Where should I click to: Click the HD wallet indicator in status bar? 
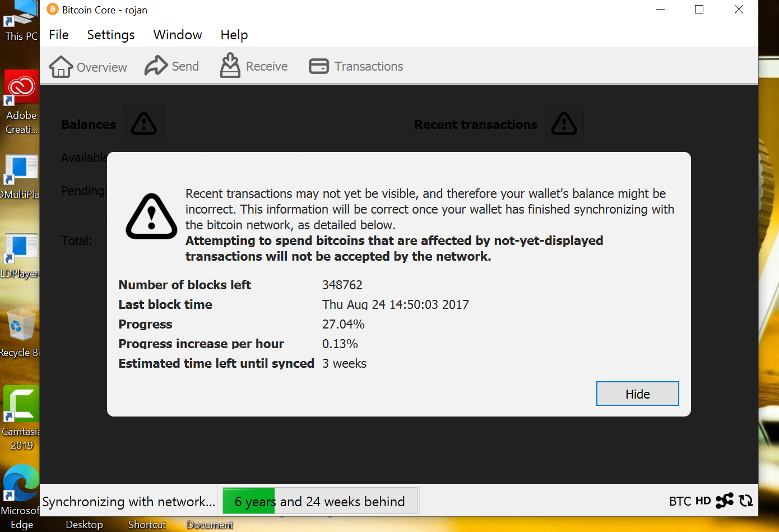[x=703, y=501]
